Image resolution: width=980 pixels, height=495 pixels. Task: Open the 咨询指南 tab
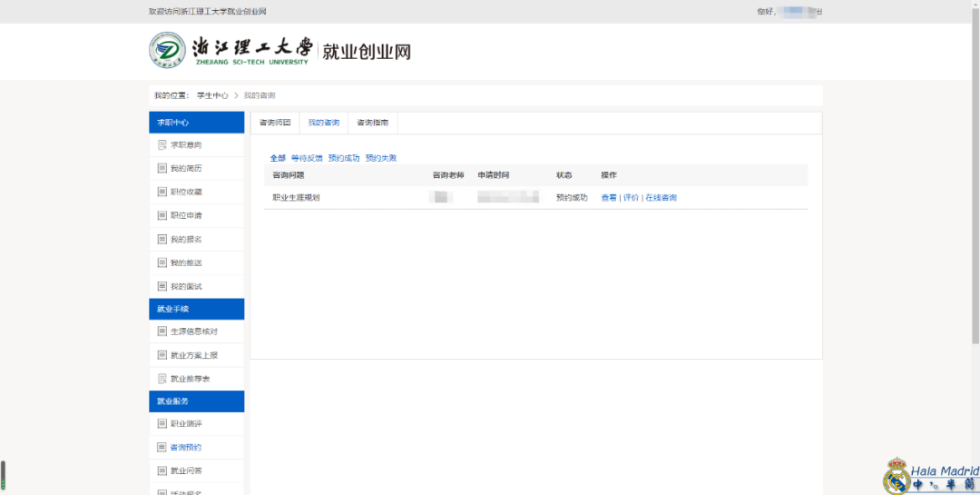[x=372, y=123]
